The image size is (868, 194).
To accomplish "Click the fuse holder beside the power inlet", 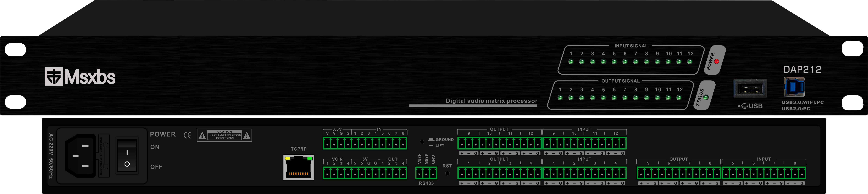I will point(104,156).
